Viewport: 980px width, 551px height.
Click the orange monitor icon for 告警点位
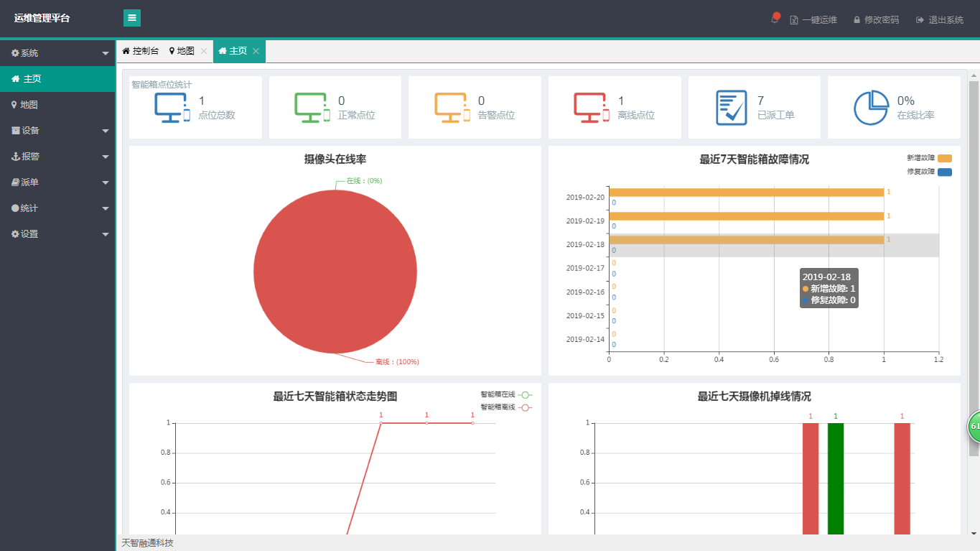452,108
